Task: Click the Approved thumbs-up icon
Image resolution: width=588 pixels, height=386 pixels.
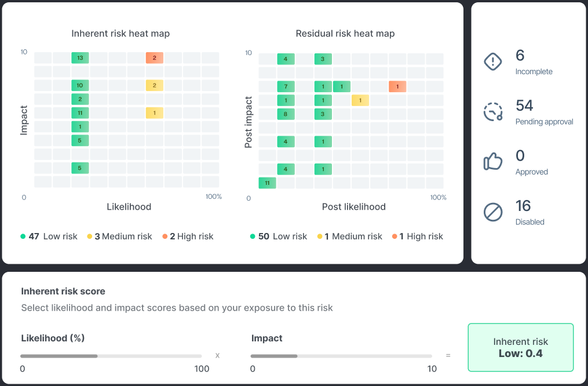Action: (x=493, y=162)
